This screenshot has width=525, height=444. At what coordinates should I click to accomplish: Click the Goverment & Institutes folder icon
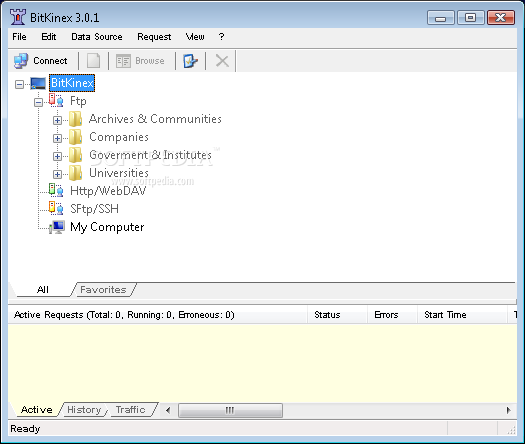pyautogui.click(x=75, y=155)
